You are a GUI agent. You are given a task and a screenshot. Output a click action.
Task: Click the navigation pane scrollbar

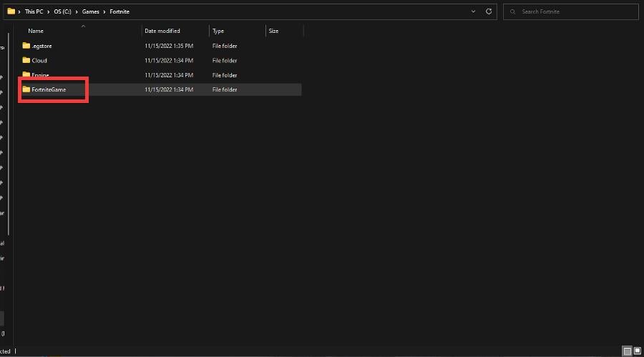[x=8, y=135]
